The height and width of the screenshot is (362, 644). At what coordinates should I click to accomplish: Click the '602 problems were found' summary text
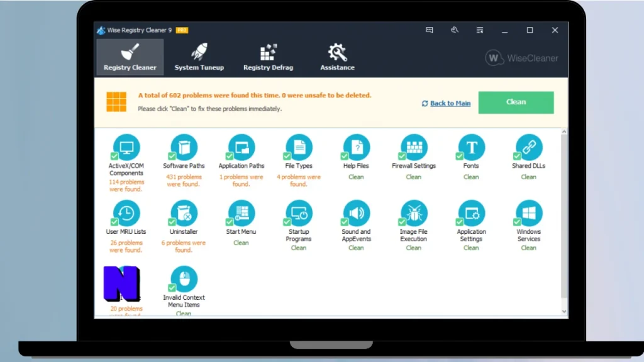click(x=255, y=96)
